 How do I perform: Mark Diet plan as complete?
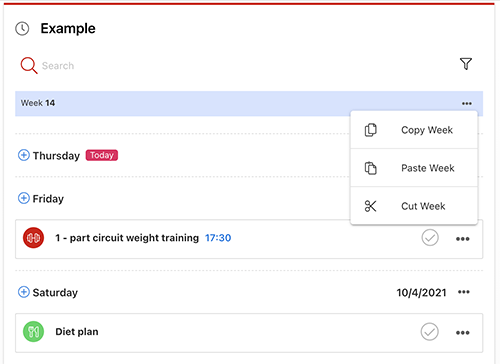430,332
